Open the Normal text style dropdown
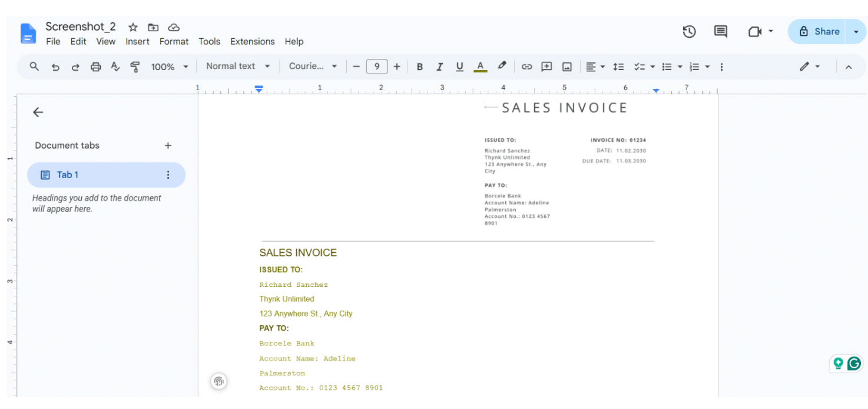Screen dimensions: 868x409 point(238,66)
